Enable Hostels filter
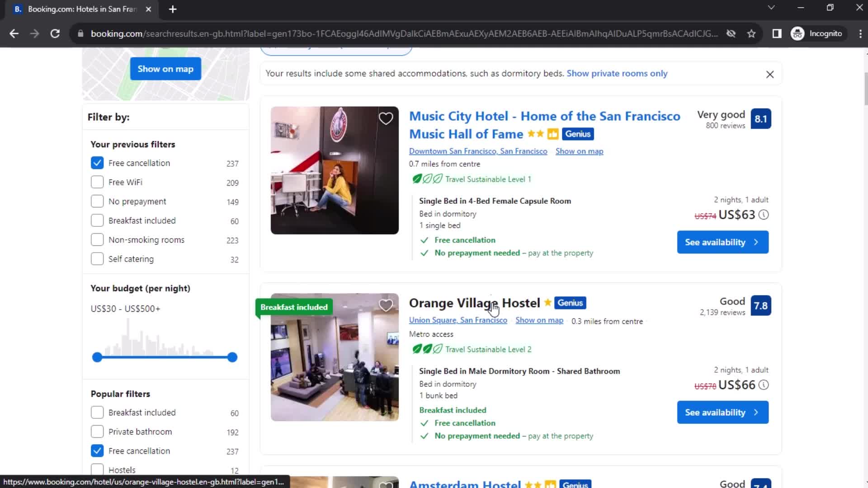Viewport: 868px width, 488px height. pyautogui.click(x=97, y=470)
